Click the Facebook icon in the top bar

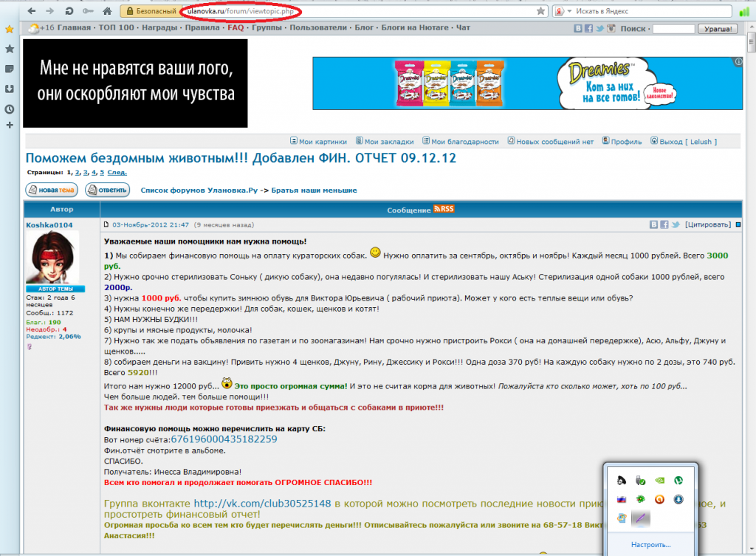(588, 29)
